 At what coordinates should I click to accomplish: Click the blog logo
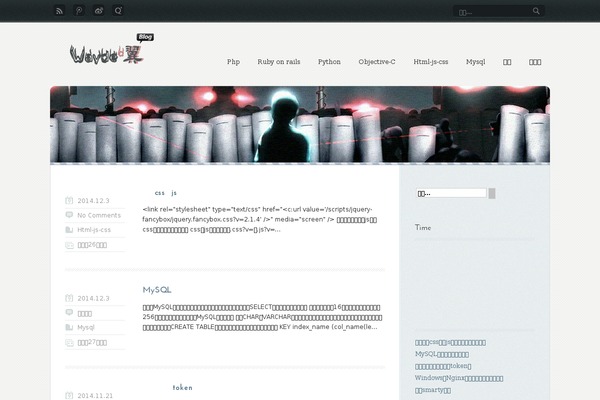click(x=111, y=49)
